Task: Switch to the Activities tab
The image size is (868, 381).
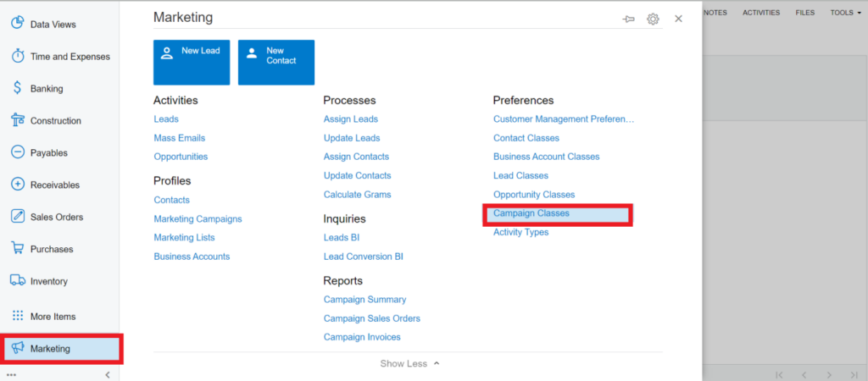Action: pyautogui.click(x=761, y=13)
